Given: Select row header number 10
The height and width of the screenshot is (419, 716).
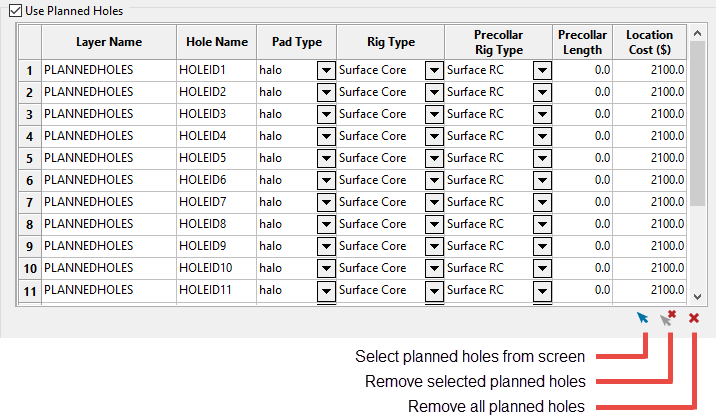Looking at the screenshot, I should [x=30, y=268].
